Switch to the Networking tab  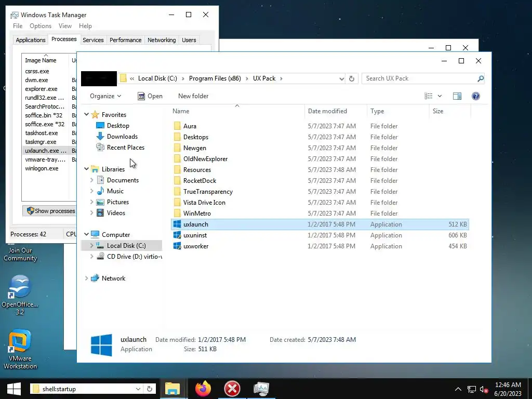coord(162,40)
